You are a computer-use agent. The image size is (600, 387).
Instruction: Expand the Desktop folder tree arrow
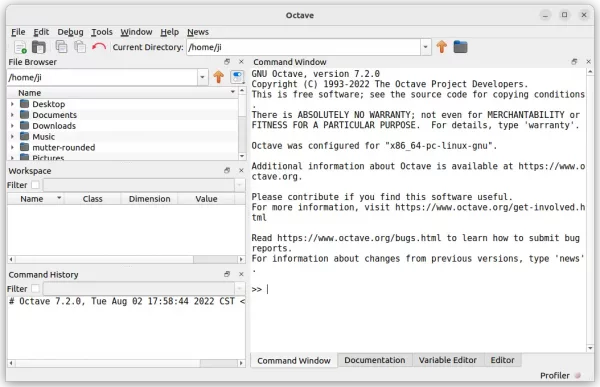[12, 104]
